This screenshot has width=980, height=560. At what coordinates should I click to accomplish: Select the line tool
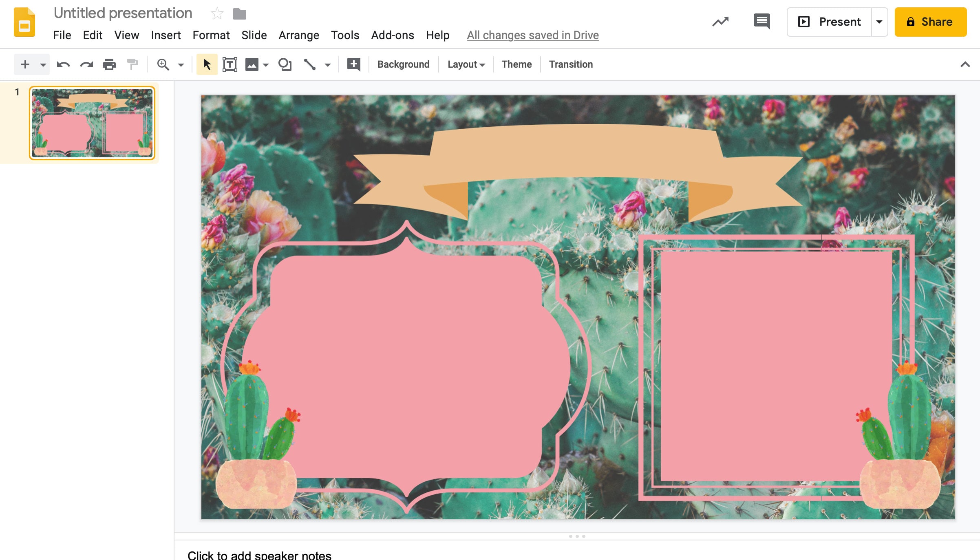(310, 64)
